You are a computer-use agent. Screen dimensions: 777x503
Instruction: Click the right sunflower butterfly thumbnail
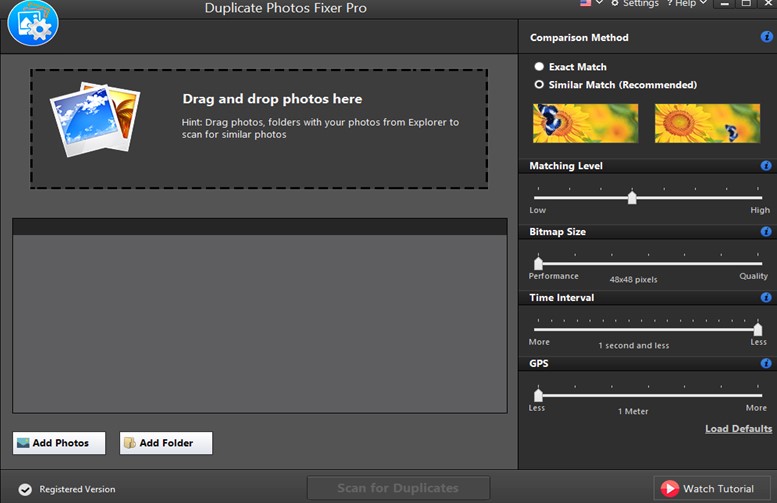pos(707,123)
